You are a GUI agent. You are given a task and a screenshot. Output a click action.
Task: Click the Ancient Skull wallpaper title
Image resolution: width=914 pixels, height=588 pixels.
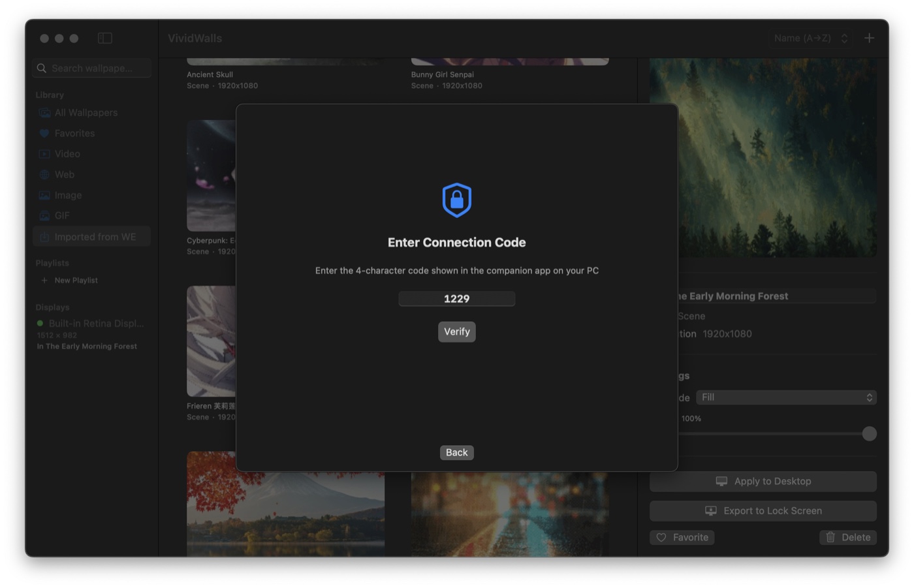(210, 74)
